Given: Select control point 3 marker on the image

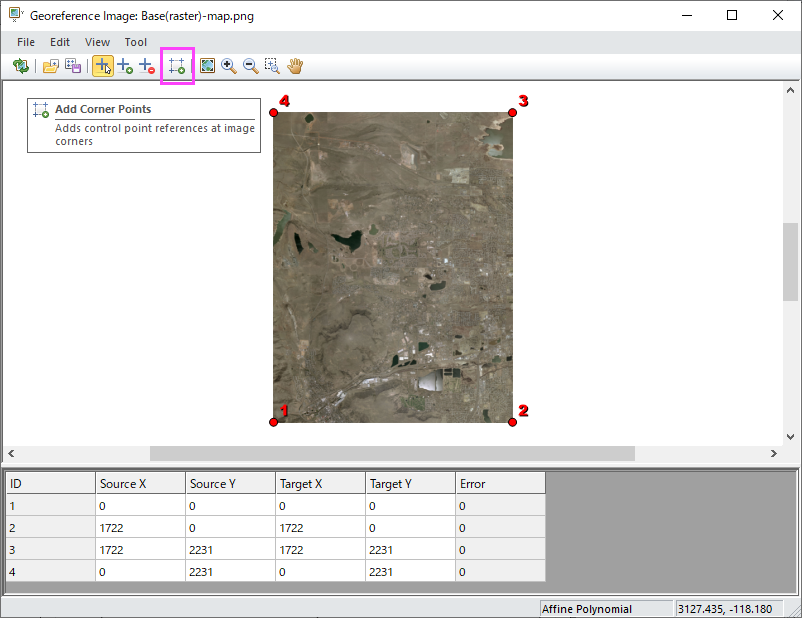Looking at the screenshot, I should tap(513, 113).
